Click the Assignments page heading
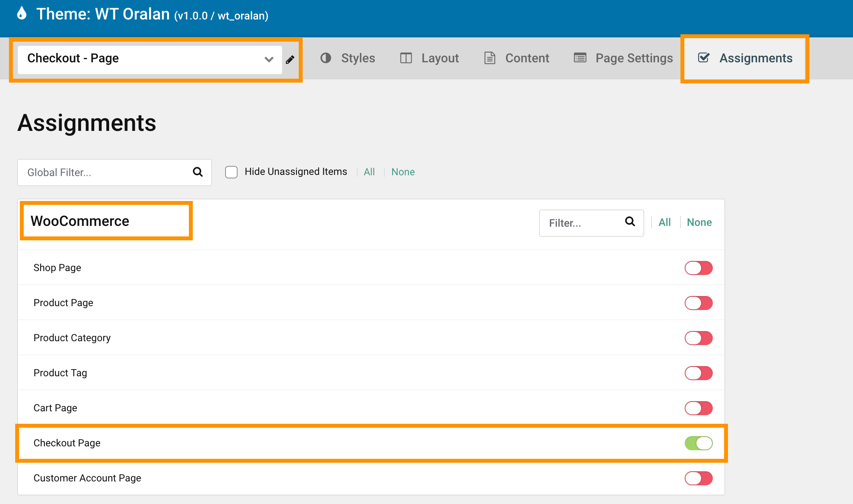The height and width of the screenshot is (504, 853). click(x=87, y=123)
